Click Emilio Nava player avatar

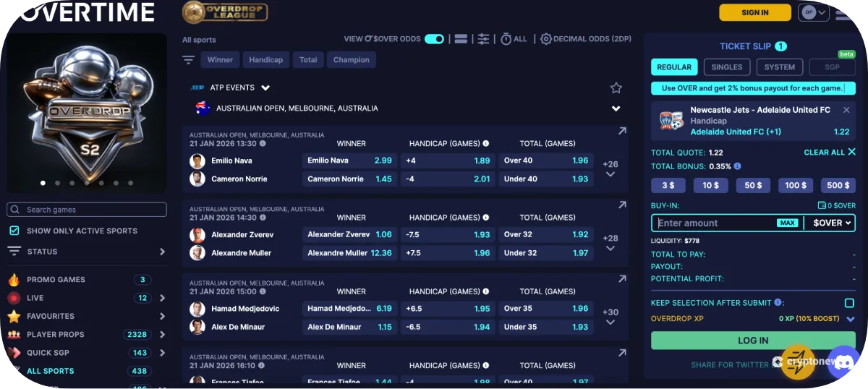point(197,161)
